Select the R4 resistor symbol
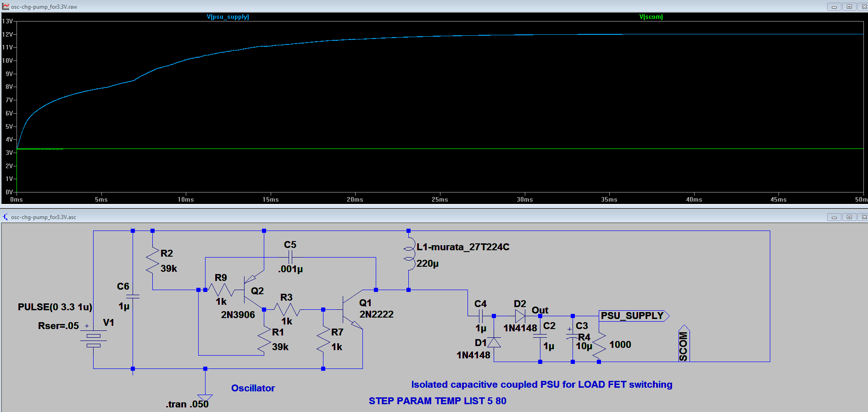The width and height of the screenshot is (868, 412). click(x=599, y=345)
